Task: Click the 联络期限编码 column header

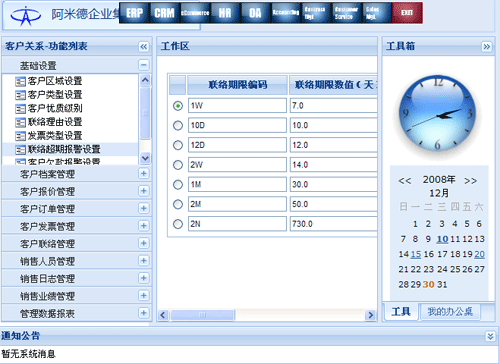Action: tap(238, 85)
